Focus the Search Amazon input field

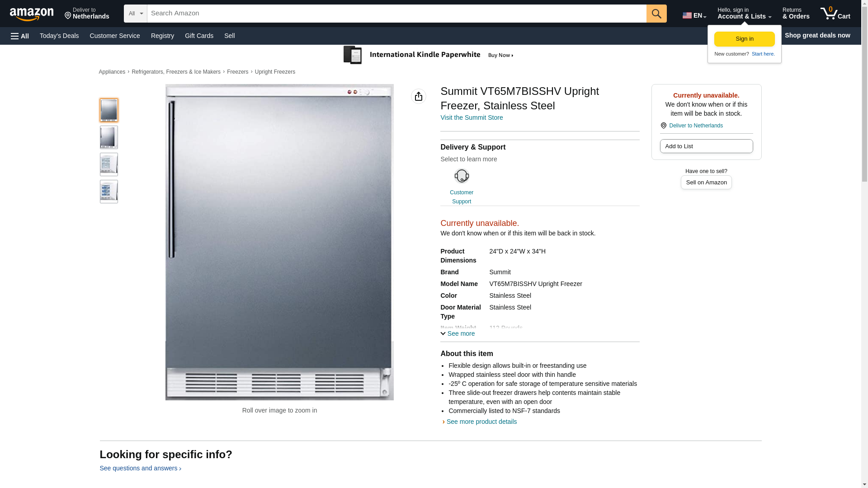pos(396,14)
